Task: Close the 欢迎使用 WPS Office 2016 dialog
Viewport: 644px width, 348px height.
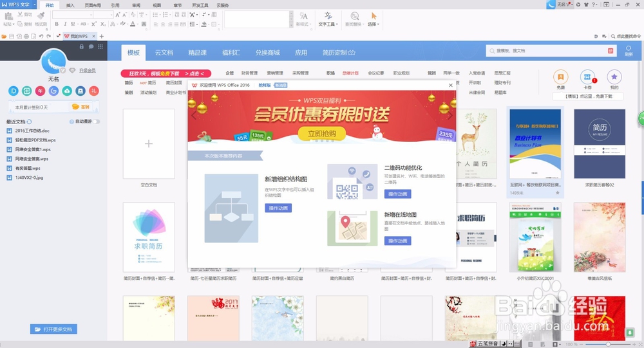Action: click(x=451, y=86)
